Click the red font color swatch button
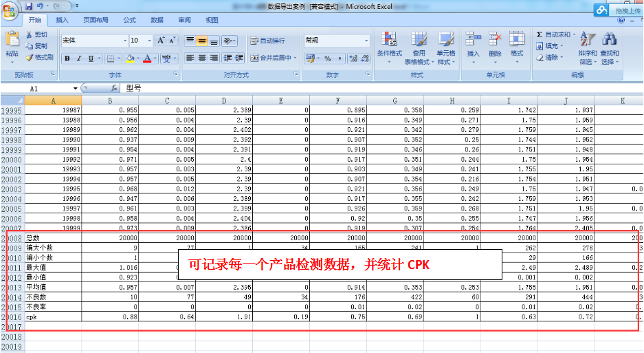Image resolution: width=644 pixels, height=353 pixels. coord(146,58)
